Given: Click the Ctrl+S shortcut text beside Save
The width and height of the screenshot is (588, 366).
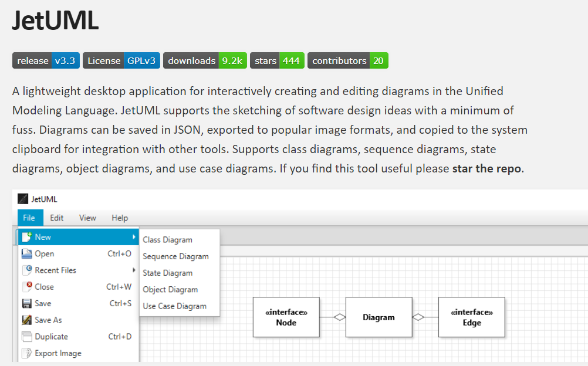Looking at the screenshot, I should 120,303.
